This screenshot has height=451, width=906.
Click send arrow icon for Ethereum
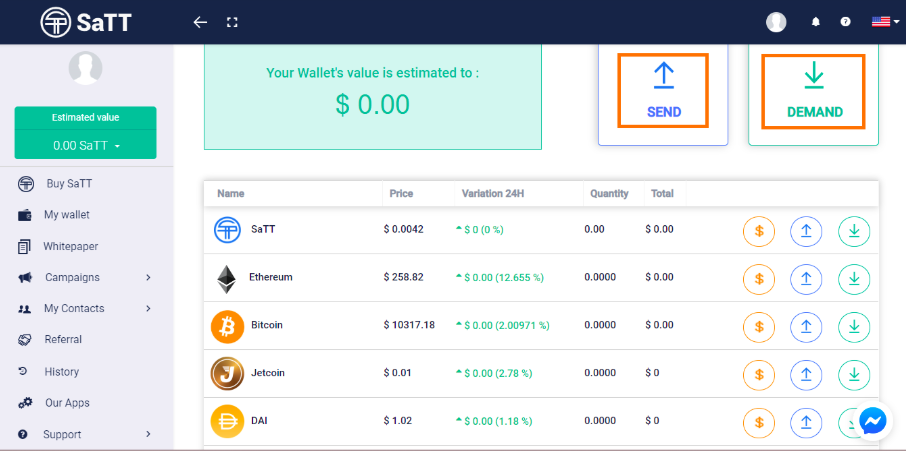806,278
